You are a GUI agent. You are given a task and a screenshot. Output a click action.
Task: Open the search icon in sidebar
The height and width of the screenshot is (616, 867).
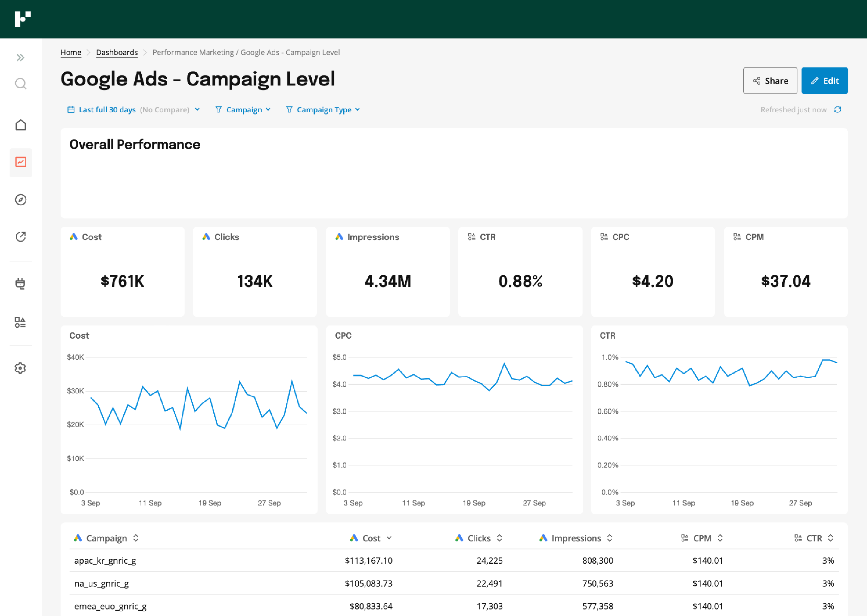[x=20, y=84]
